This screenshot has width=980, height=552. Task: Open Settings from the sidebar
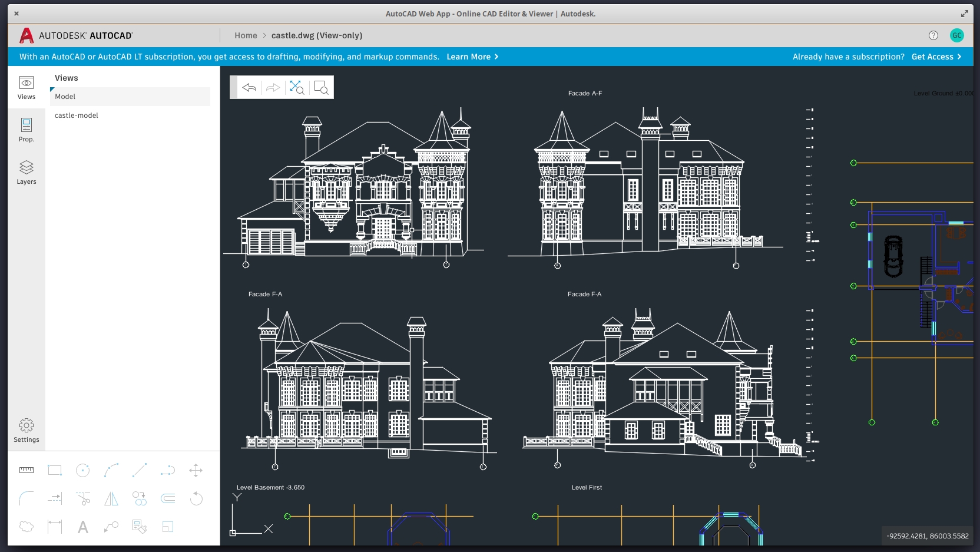pyautogui.click(x=26, y=431)
